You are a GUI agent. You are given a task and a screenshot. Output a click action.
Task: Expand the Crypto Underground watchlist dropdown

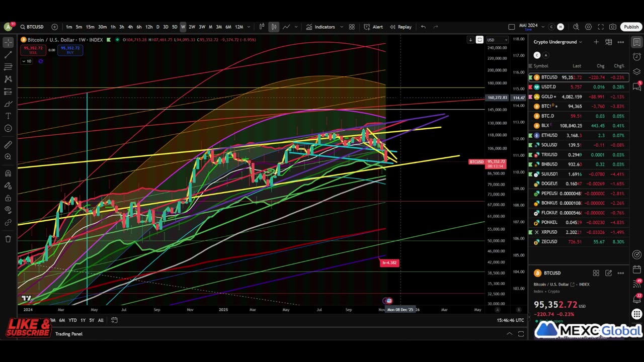(x=557, y=42)
